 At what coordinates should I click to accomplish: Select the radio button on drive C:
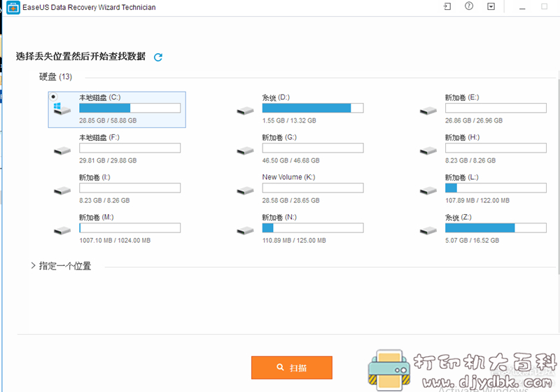pos(53,97)
